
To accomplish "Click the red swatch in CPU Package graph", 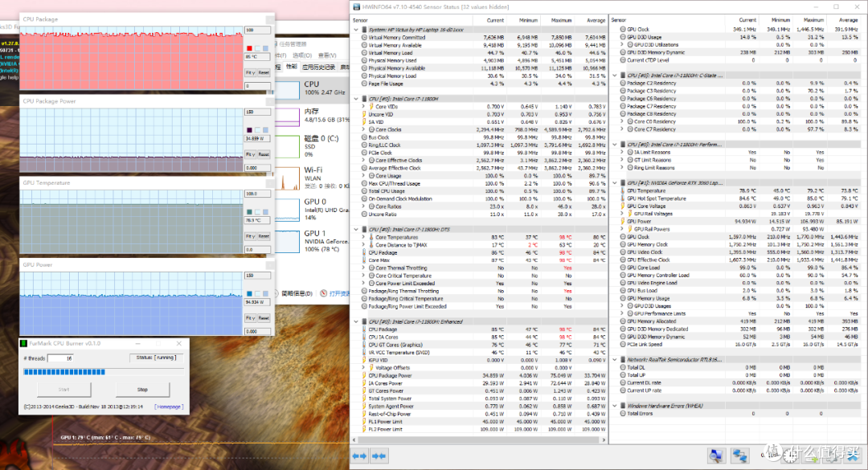I will tap(249, 48).
